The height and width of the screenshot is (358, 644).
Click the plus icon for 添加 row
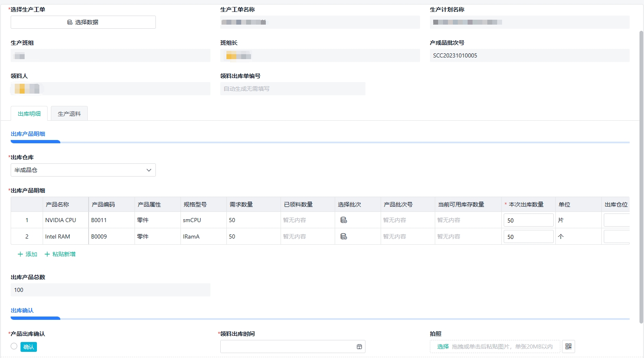[20, 254]
